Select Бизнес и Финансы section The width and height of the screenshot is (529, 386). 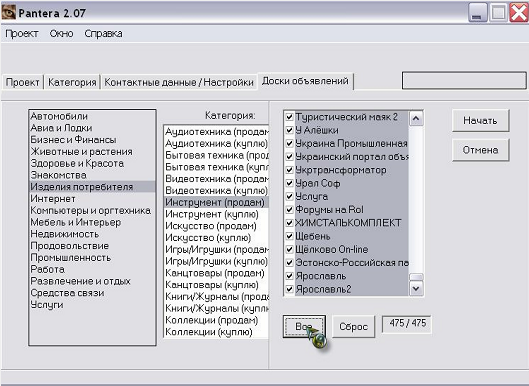tap(92, 140)
